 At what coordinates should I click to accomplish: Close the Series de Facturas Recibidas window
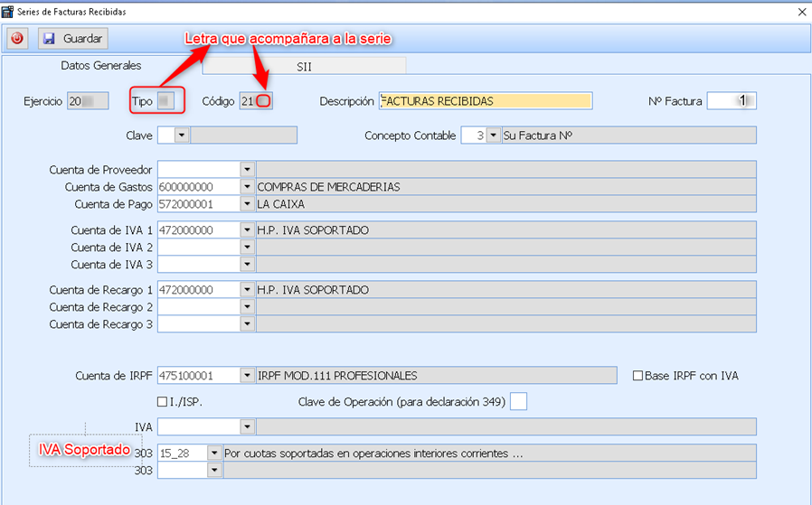point(801,12)
